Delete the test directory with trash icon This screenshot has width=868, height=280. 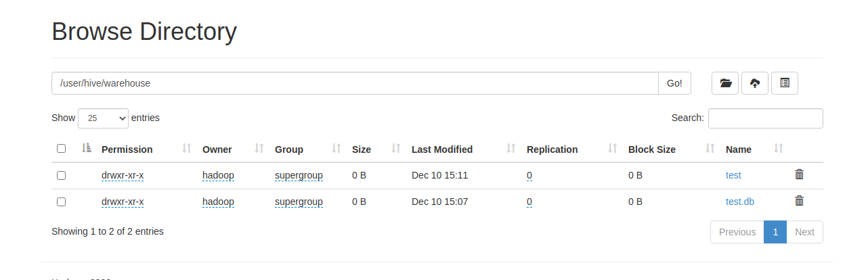(799, 174)
